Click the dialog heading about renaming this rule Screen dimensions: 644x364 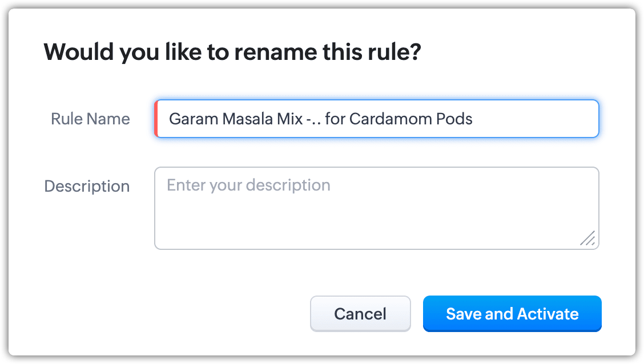coord(232,52)
